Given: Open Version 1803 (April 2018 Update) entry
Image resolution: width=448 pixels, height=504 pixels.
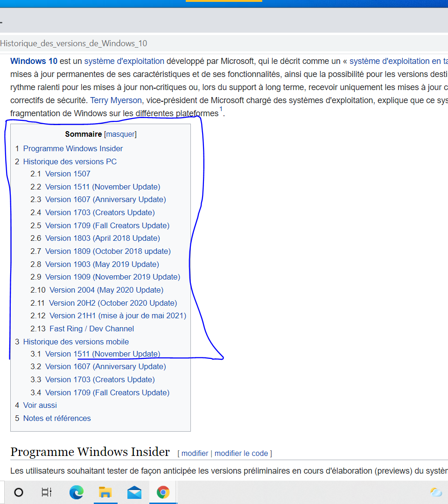Looking at the screenshot, I should tap(103, 238).
